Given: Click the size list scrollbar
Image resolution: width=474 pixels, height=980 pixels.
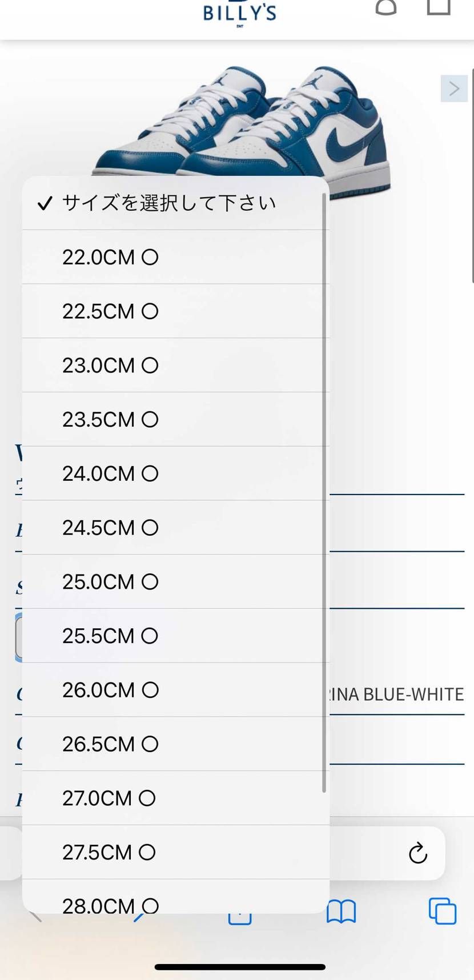Looking at the screenshot, I should click(324, 493).
